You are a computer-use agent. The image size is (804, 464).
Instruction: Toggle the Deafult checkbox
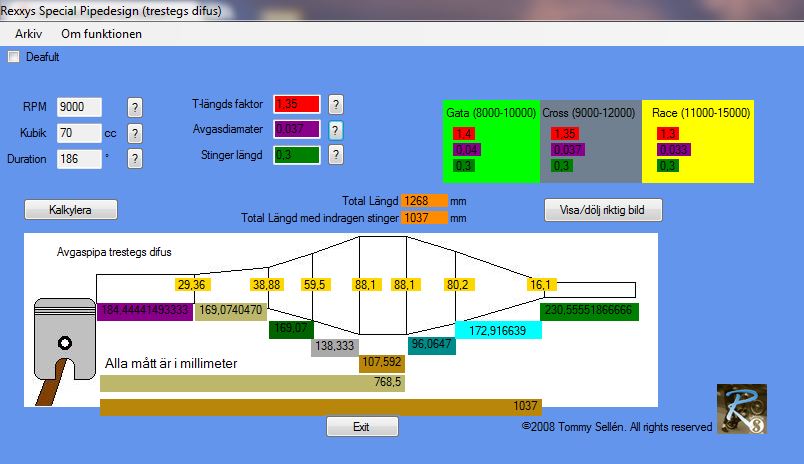coord(13,57)
